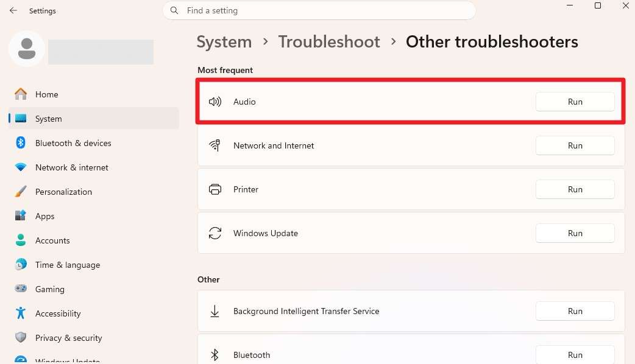Run the Network and Internet troubleshooter
Viewport: 635px width, 364px height.
coord(575,145)
